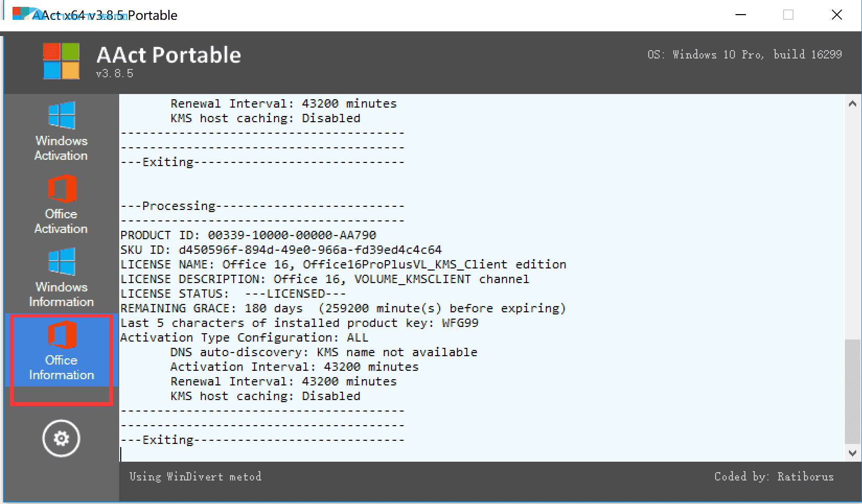862x504 pixels.
Task: Click the LICENSE STATUS line in the log
Action: tap(233, 294)
